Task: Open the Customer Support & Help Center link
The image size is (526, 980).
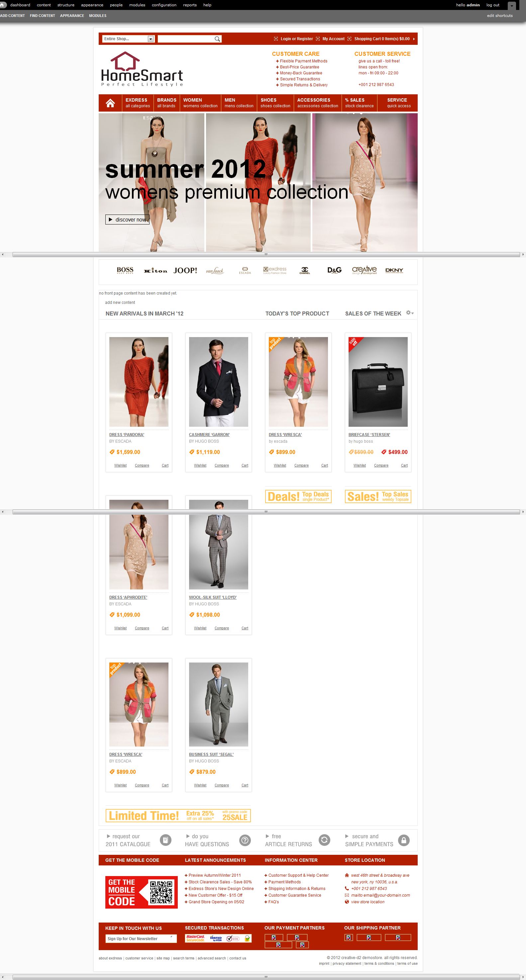Action: [x=298, y=875]
